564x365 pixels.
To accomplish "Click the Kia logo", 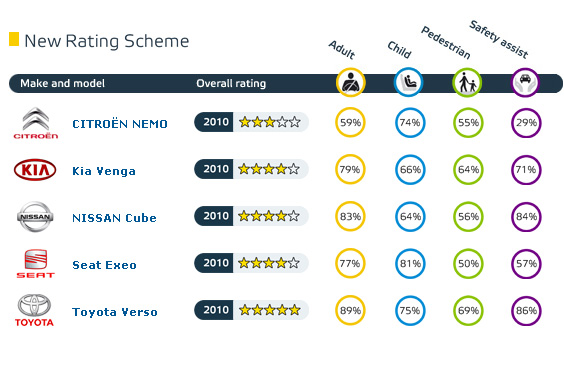I will pos(35,170).
